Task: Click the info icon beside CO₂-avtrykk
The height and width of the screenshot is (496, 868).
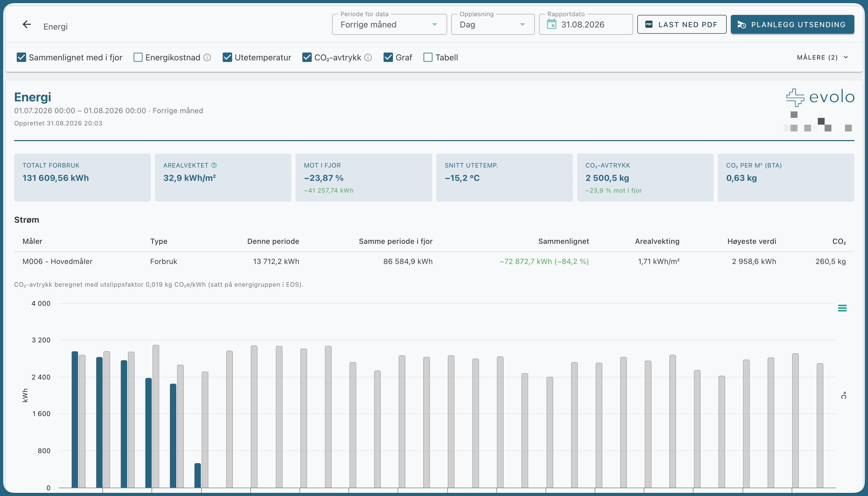Action: coord(368,57)
